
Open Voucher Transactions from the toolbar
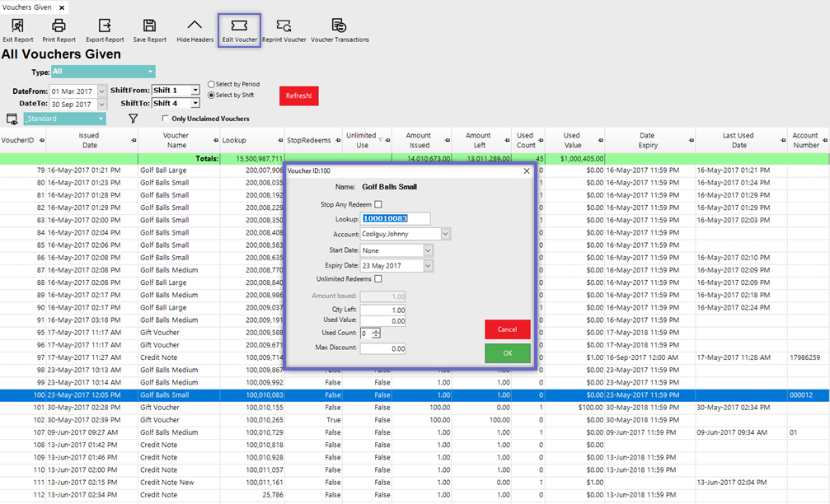tap(339, 26)
